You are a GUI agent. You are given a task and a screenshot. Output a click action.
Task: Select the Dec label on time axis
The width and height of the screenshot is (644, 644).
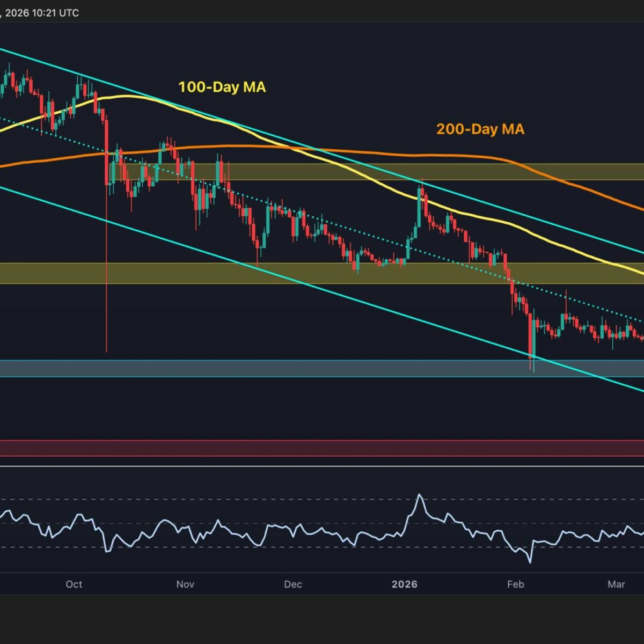point(293,584)
